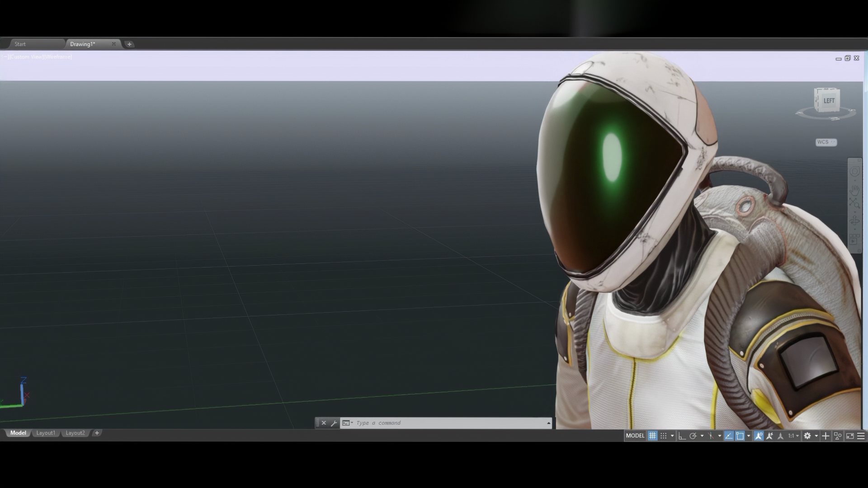Screen dimensions: 868x488
Task: Restore down the drawing viewport window
Action: 848,58
